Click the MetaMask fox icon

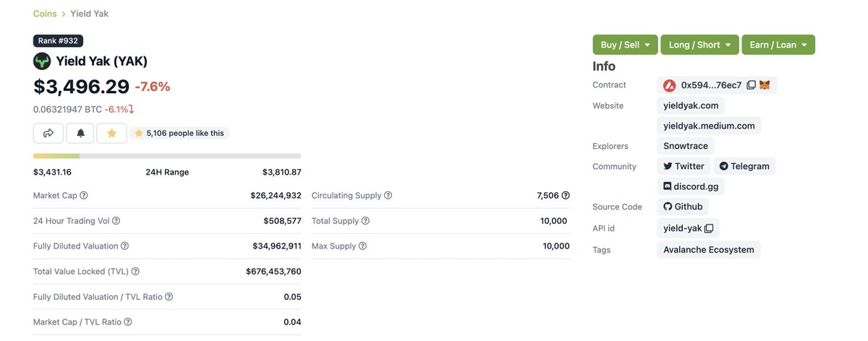click(x=765, y=85)
